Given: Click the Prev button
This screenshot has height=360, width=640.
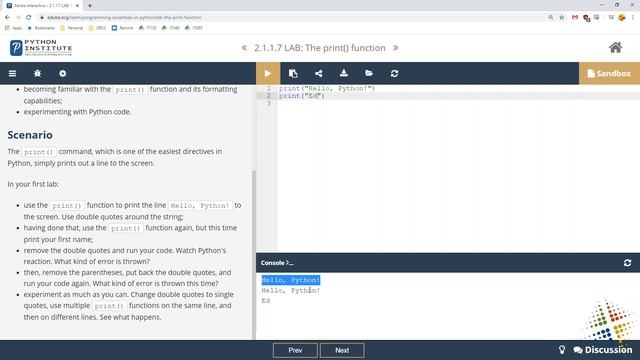Looking at the screenshot, I should 295,350.
